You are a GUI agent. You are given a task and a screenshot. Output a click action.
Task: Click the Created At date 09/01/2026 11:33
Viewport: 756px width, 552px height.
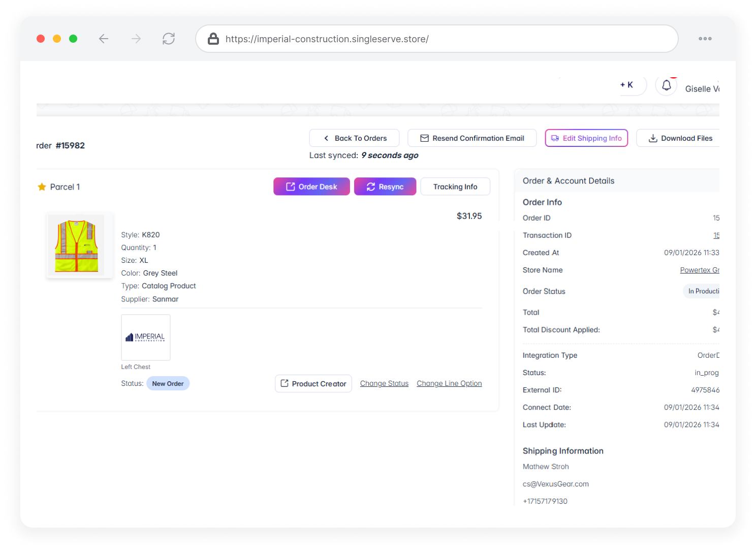[x=691, y=253]
